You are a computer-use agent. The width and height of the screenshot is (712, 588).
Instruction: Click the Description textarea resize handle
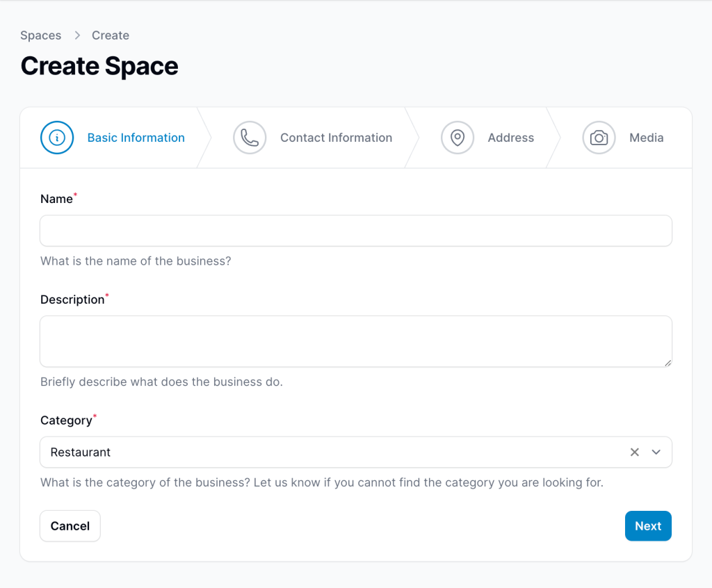pos(667,362)
